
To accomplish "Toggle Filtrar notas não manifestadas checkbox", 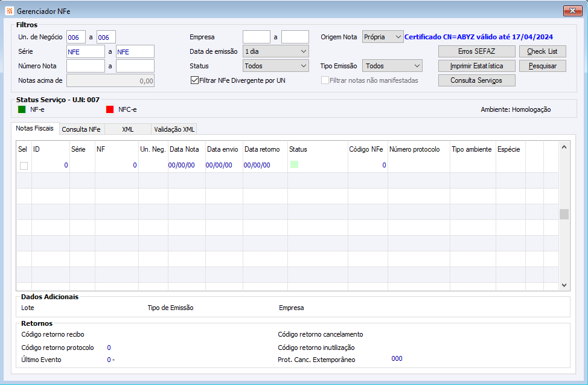I will point(325,80).
